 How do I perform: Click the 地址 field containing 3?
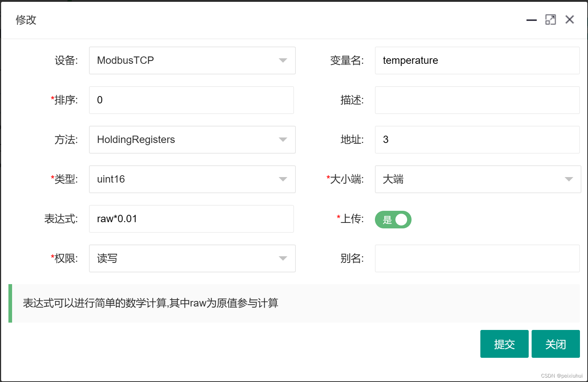(x=477, y=140)
